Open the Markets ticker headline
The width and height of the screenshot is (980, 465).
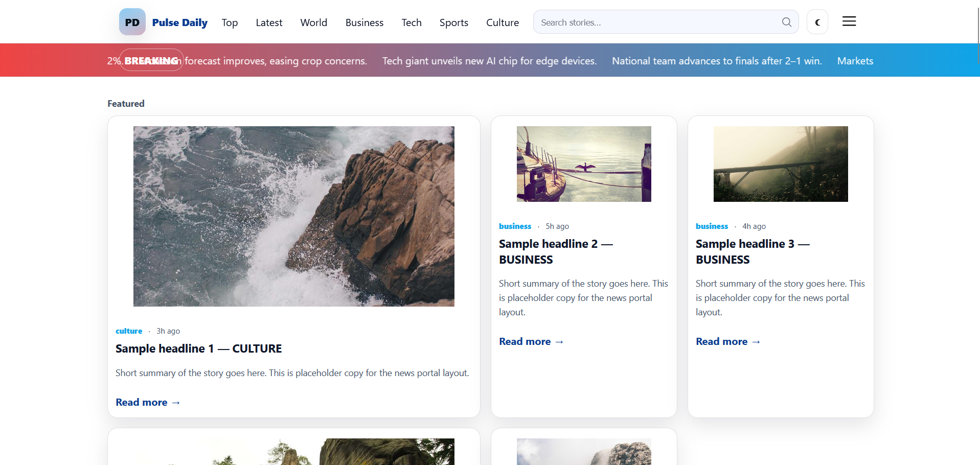click(855, 61)
